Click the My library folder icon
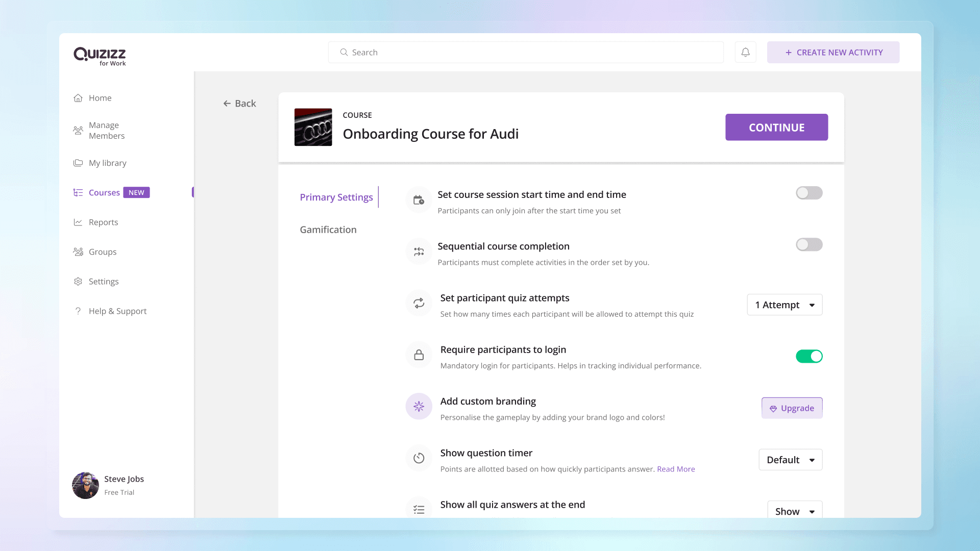Screen dimensions: 980x551 pyautogui.click(x=78, y=163)
